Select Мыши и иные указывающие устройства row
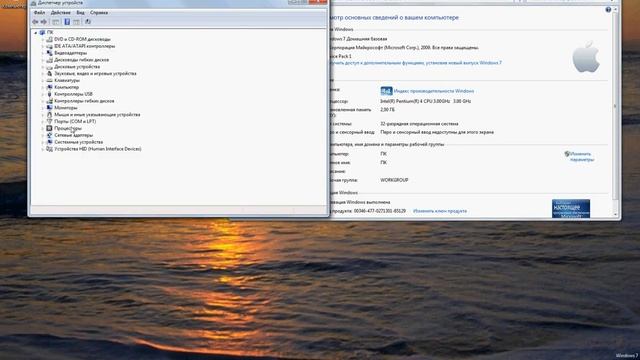This screenshot has width=640, height=360. tap(97, 115)
